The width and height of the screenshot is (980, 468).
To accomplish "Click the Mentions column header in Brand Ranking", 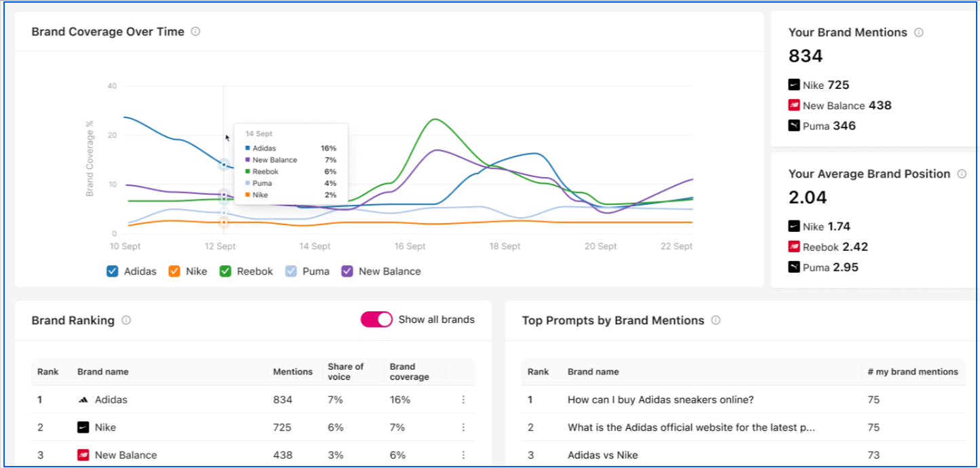I will (293, 372).
